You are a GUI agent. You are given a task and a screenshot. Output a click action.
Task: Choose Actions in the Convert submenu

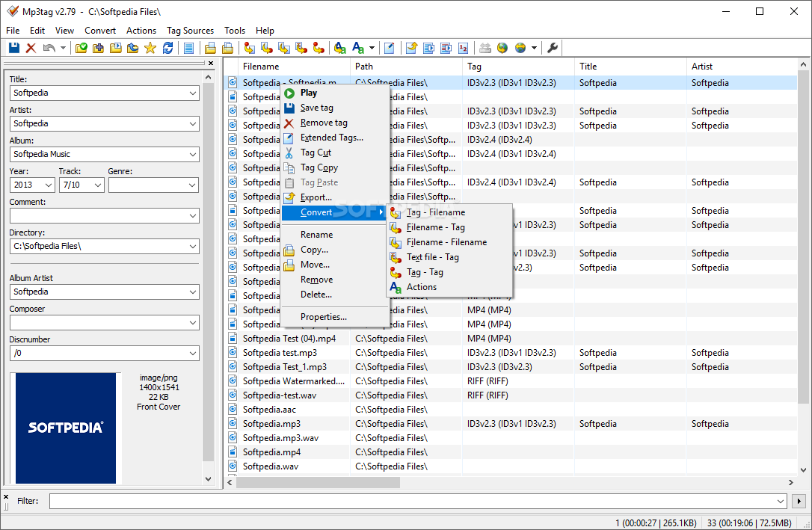coord(449,287)
